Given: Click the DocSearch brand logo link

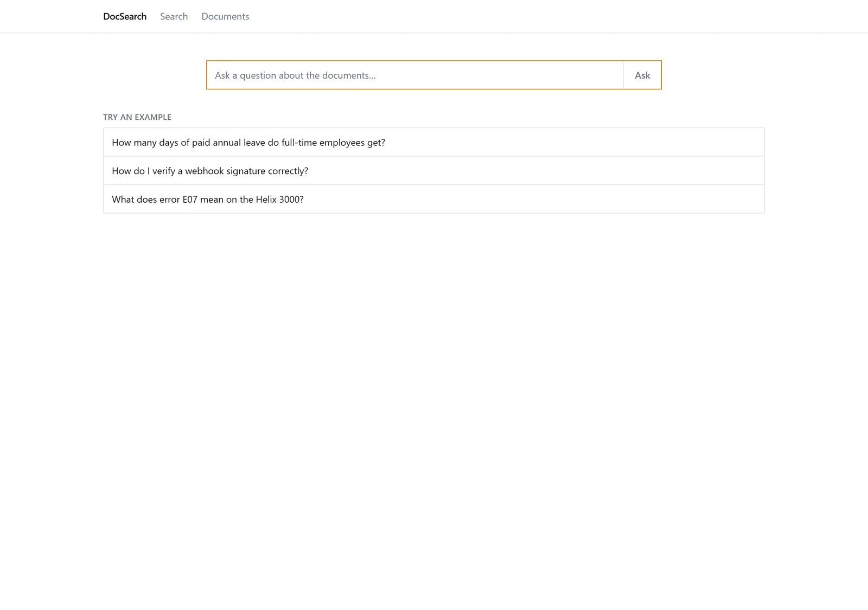Looking at the screenshot, I should 125,16.
